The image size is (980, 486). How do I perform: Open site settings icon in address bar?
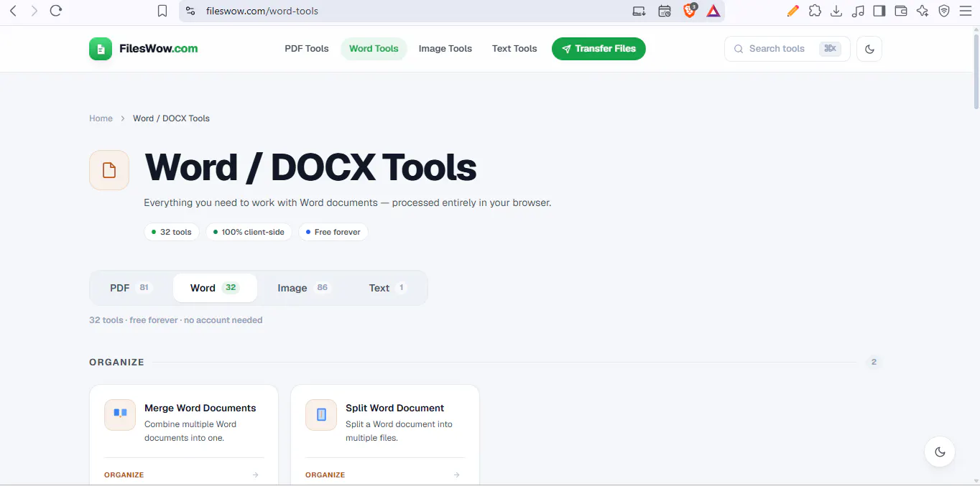pyautogui.click(x=190, y=11)
